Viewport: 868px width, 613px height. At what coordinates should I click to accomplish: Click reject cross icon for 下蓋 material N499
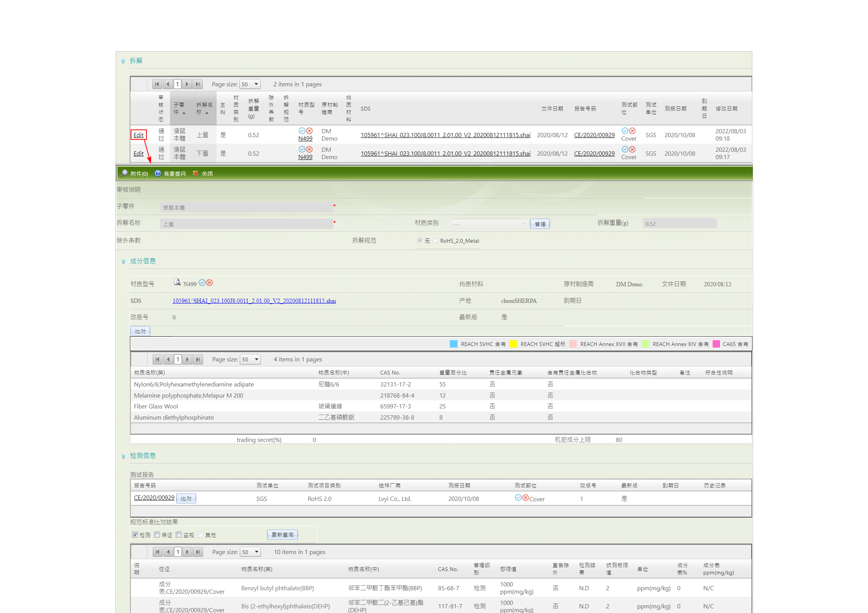coord(309,149)
